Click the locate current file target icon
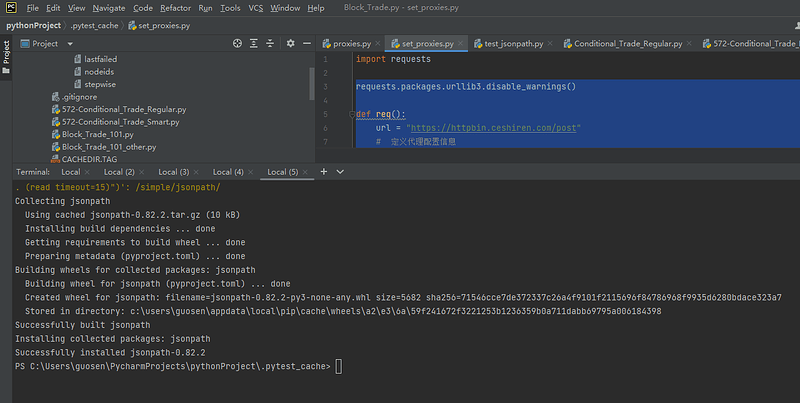Screen dimensions: 800x403 click(237, 43)
